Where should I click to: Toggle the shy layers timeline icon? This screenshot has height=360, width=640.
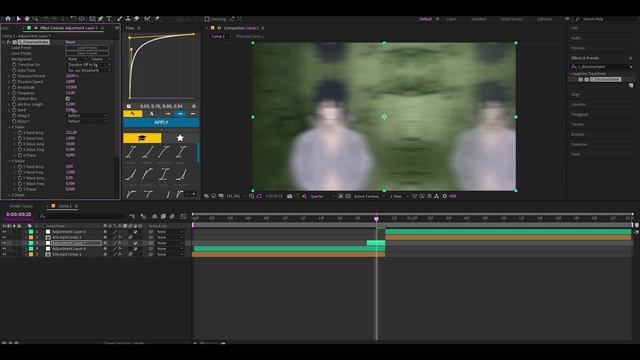pyautogui.click(x=154, y=216)
